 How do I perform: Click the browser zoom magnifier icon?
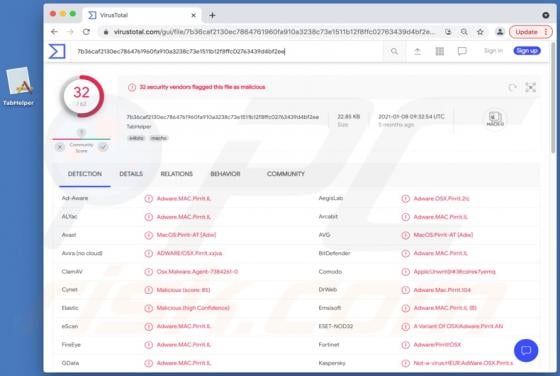click(464, 32)
